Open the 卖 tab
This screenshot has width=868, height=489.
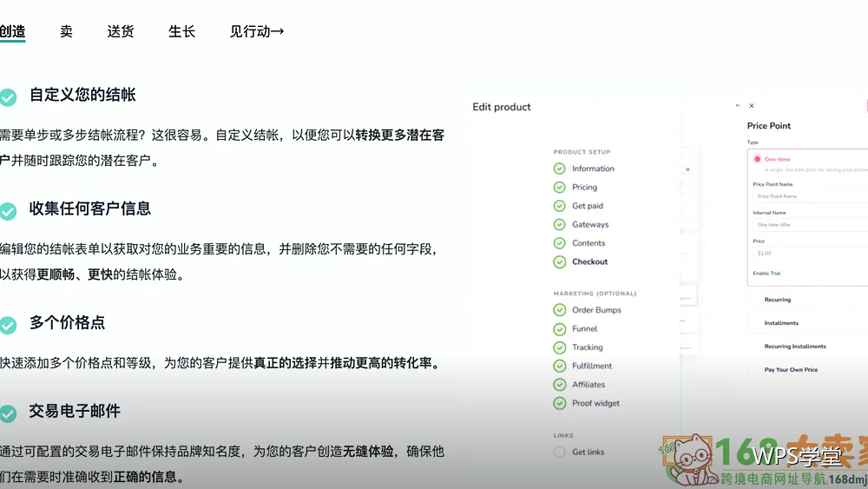tap(67, 31)
